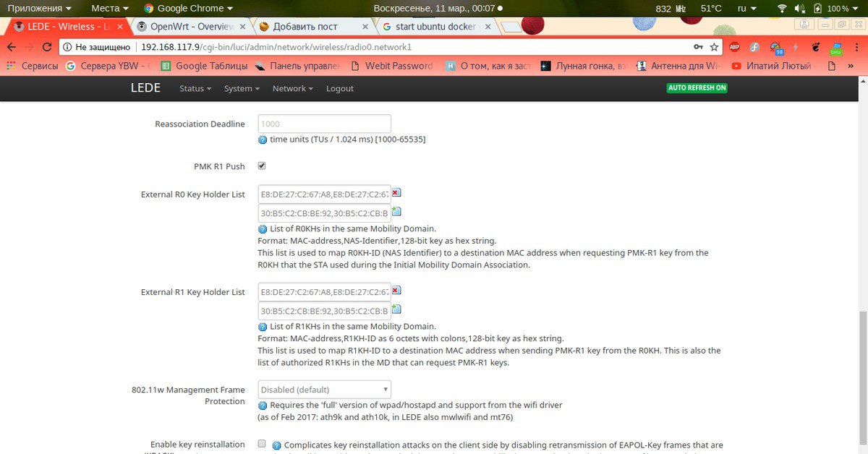Reload the current LEDE page
Image resolution: width=868 pixels, height=454 pixels.
[47, 47]
